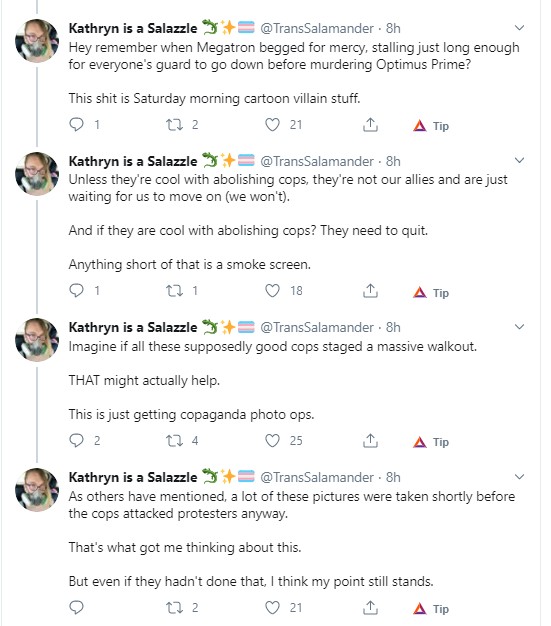Tip the author on the Megatron tweet
The image size is (551, 626).
point(431,126)
